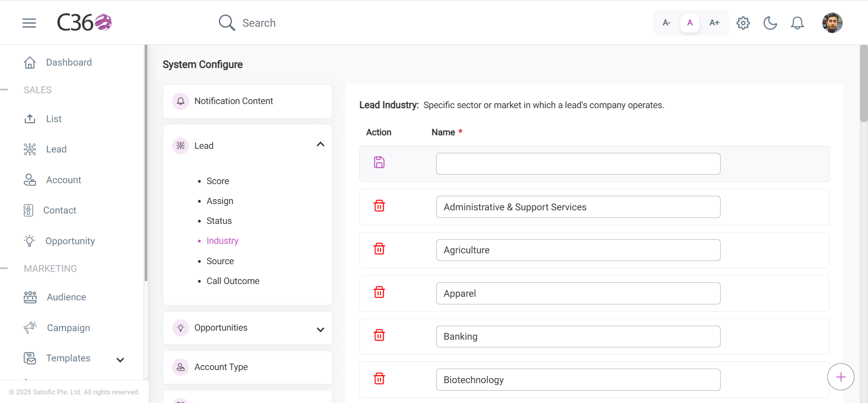This screenshot has width=868, height=403.
Task: Decrease font size with A- button
Action: point(666,23)
